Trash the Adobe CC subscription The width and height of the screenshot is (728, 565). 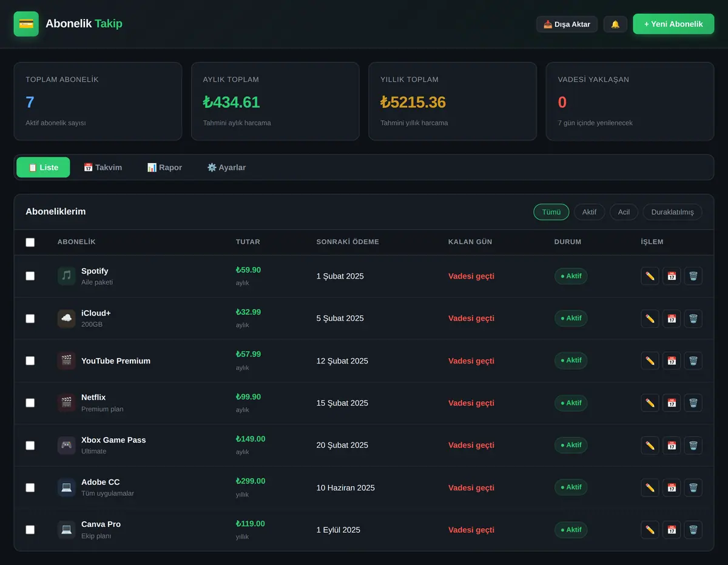693,487
